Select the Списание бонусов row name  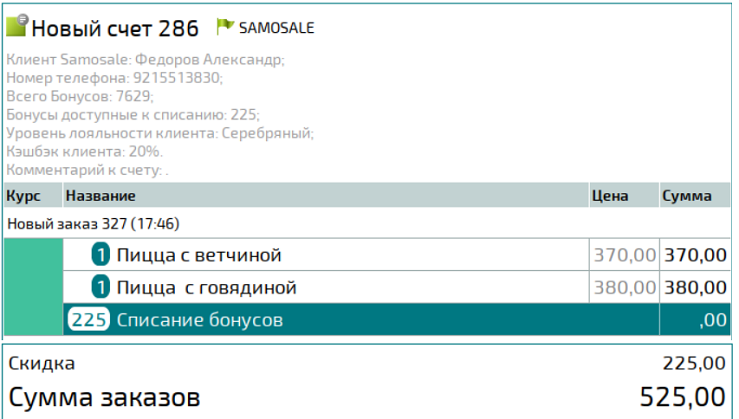tap(200, 320)
